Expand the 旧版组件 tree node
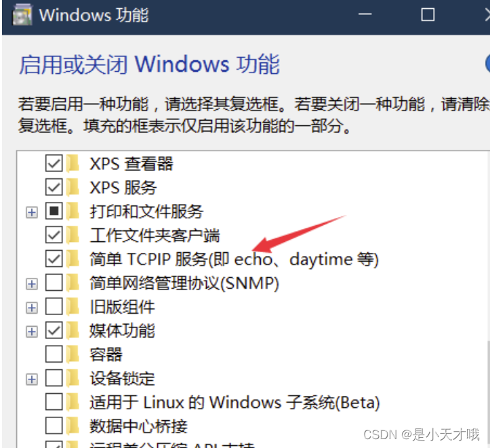This screenshot has height=448, width=490. click(32, 308)
